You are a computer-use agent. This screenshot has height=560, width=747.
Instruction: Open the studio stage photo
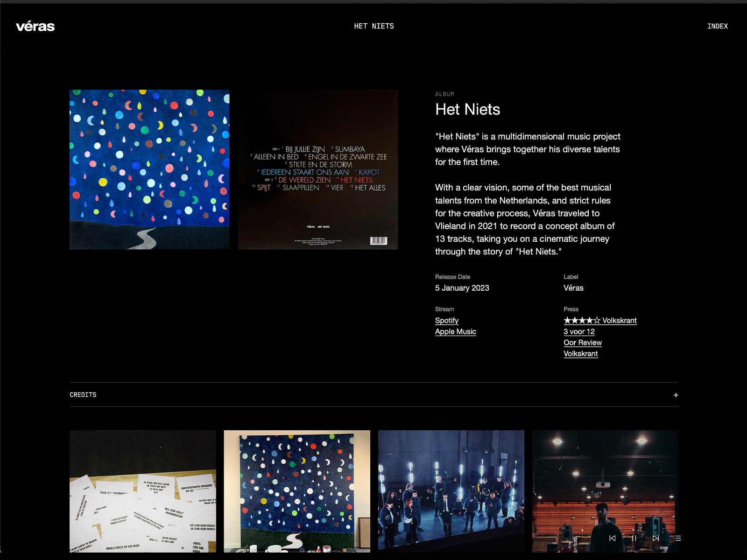(x=605, y=491)
